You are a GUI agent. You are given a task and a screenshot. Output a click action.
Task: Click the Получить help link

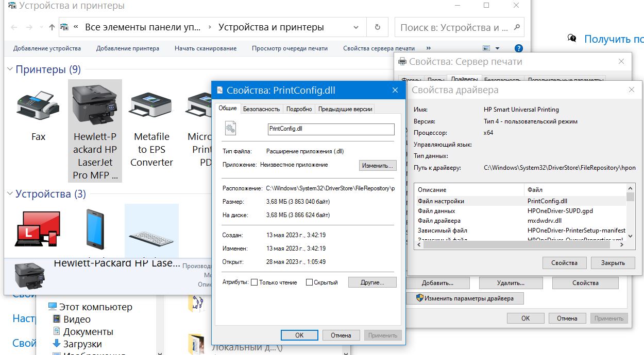coord(614,39)
